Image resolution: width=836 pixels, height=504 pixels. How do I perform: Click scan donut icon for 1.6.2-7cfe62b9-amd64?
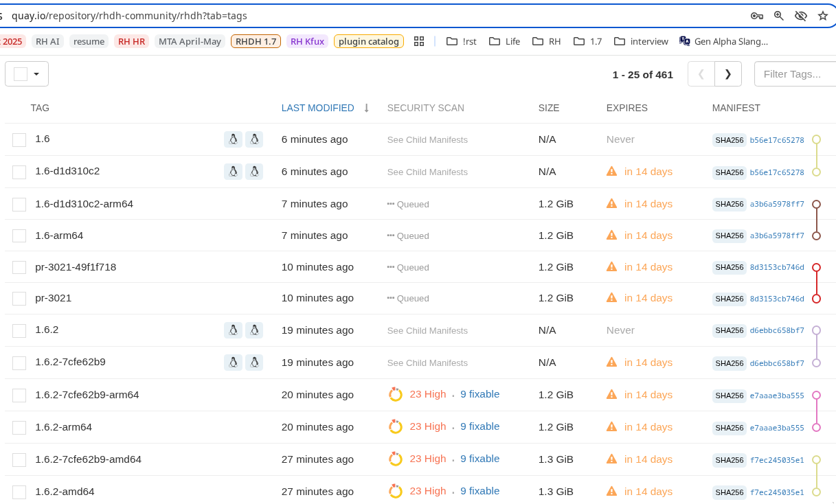click(x=395, y=459)
